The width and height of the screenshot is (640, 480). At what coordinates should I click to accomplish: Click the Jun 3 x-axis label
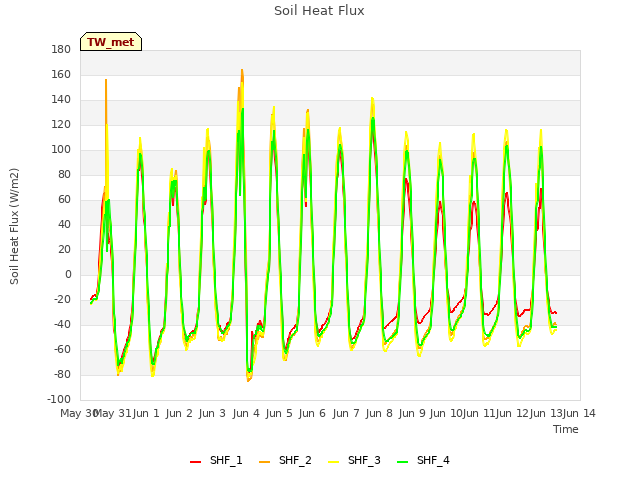(212, 413)
